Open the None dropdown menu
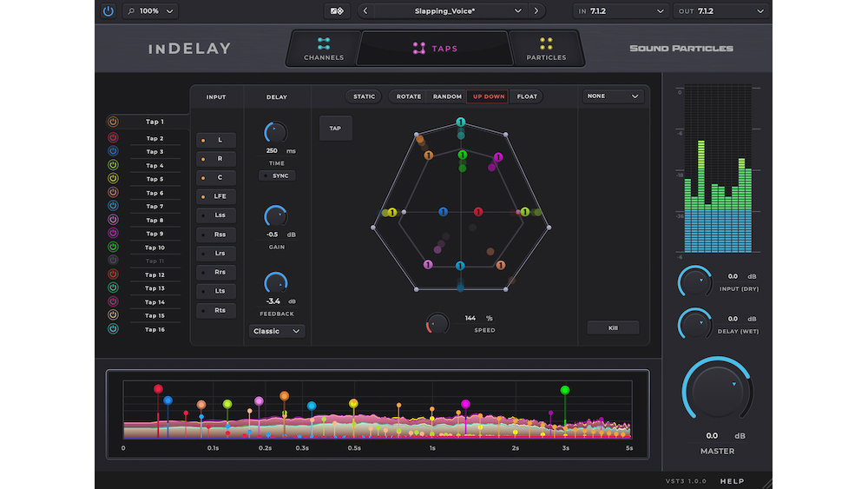The height and width of the screenshot is (489, 868). click(613, 96)
